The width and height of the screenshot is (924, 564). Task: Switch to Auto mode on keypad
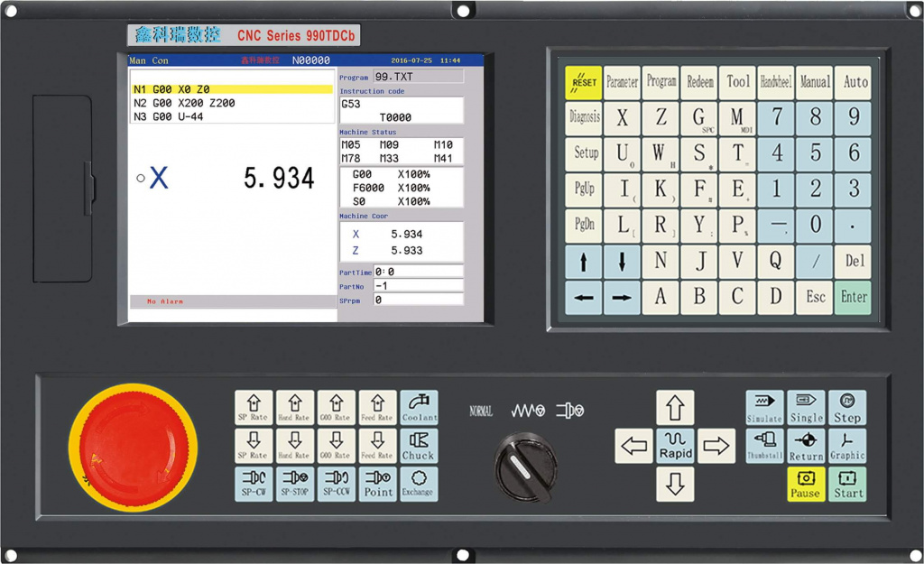[854, 82]
